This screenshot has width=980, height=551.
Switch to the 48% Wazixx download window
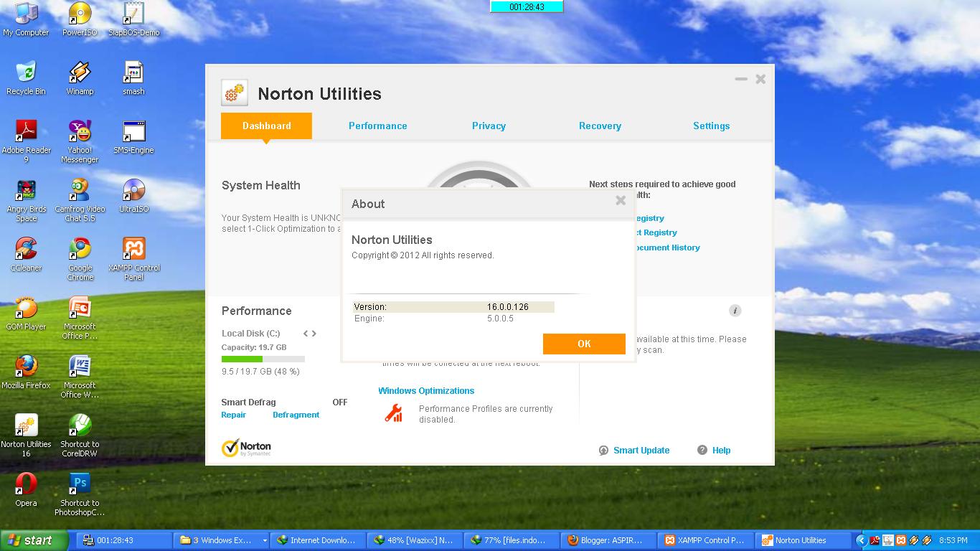[x=415, y=540]
